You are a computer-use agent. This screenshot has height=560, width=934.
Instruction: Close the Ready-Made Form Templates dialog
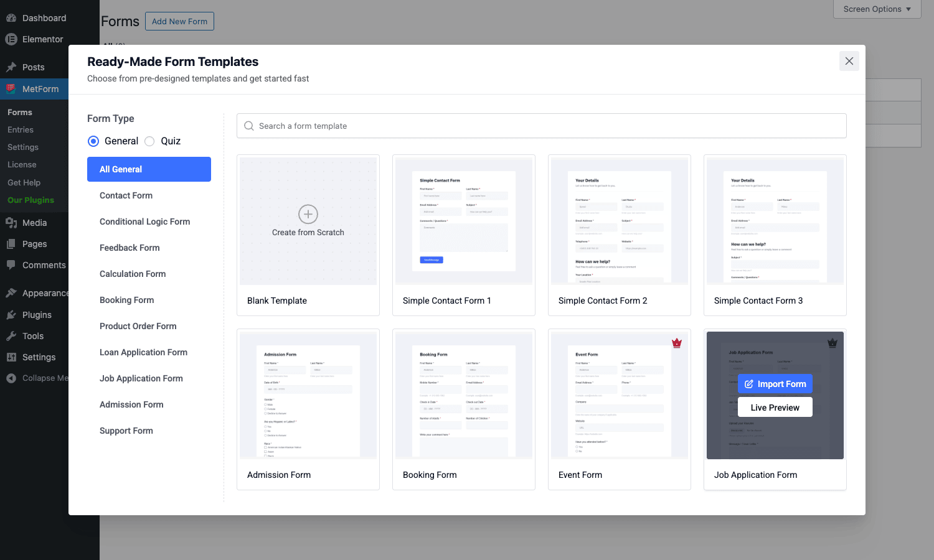point(849,61)
